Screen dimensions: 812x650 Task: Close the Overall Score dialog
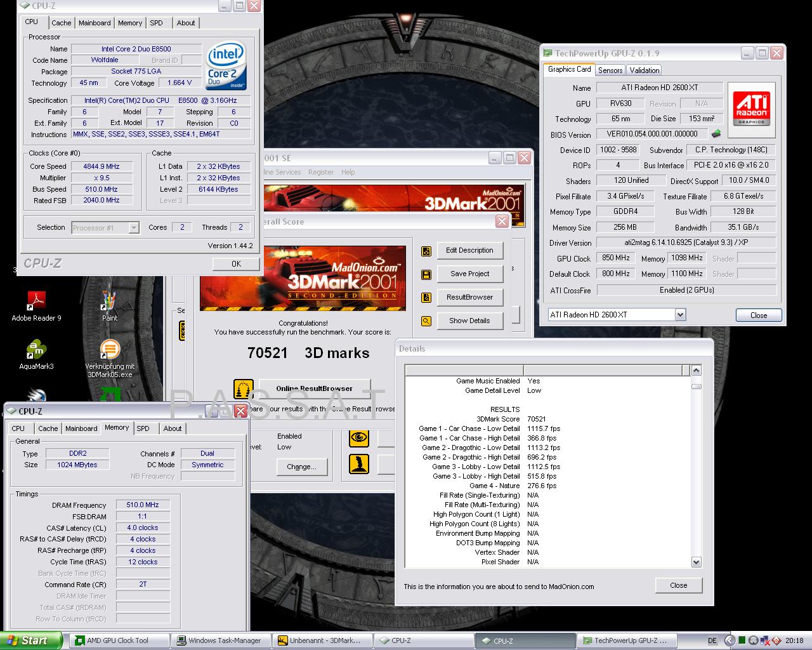(x=502, y=222)
